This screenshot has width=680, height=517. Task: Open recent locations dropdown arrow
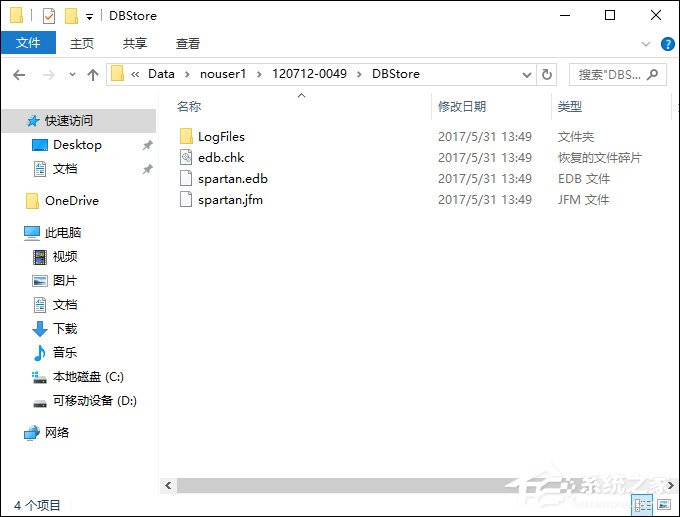72,75
